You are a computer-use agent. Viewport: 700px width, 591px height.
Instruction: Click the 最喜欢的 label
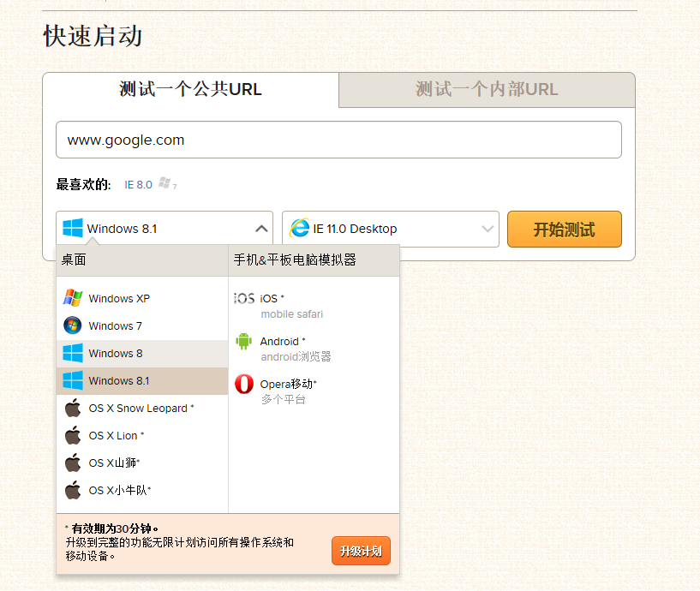point(83,184)
